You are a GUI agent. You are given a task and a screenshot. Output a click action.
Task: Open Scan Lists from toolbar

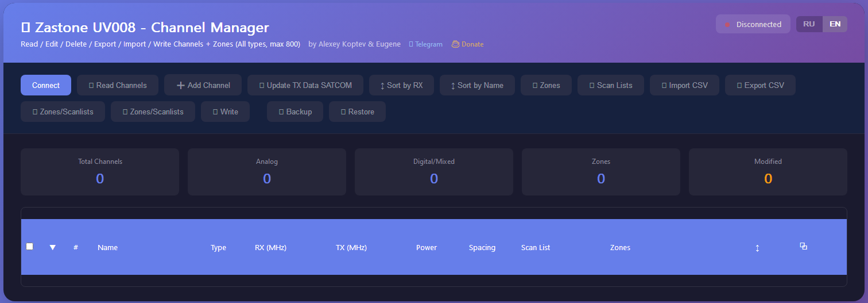pyautogui.click(x=610, y=85)
